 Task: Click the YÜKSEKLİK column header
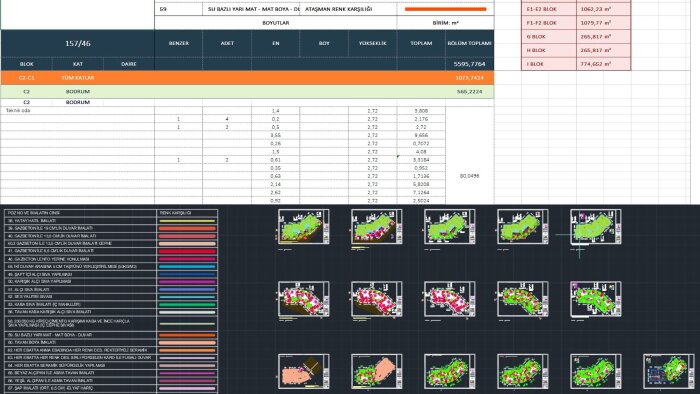[x=372, y=43]
